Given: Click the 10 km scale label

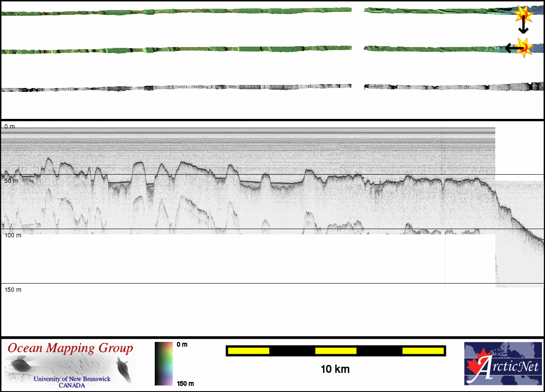Looking at the screenshot, I should pos(335,369).
